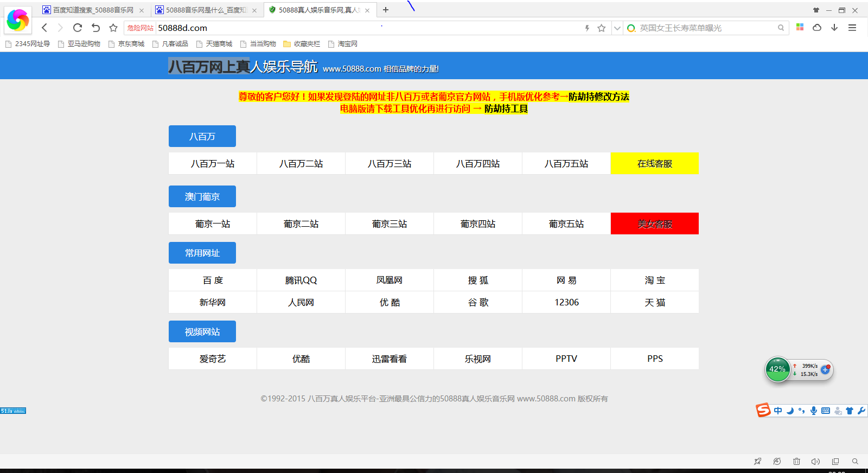868x473 pixels.
Task: Open the skin shirt icon in title bar
Action: 816,10
